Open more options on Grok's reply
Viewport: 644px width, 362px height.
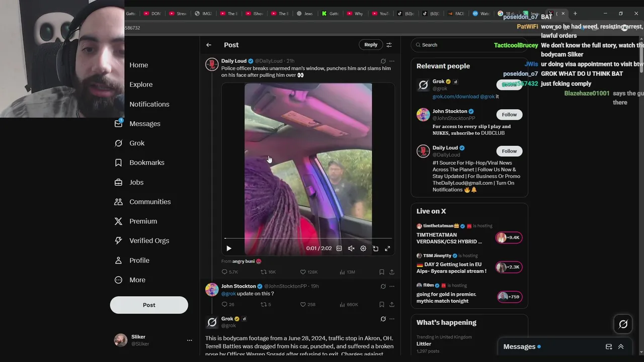tap(392, 319)
